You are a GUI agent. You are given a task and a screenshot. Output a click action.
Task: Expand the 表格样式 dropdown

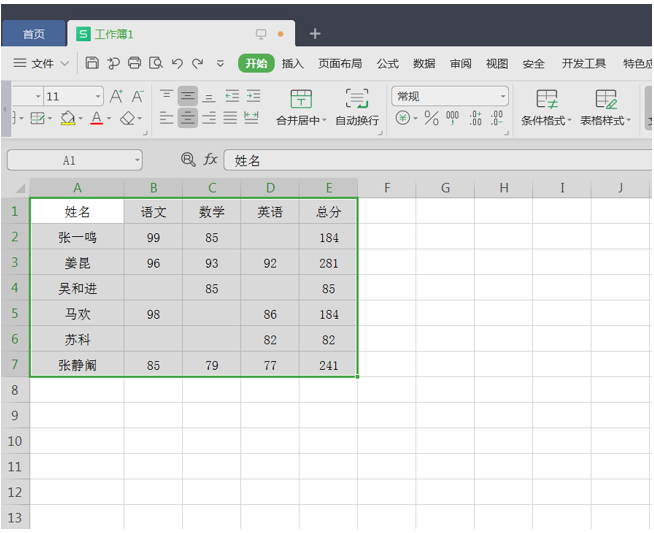click(629, 121)
